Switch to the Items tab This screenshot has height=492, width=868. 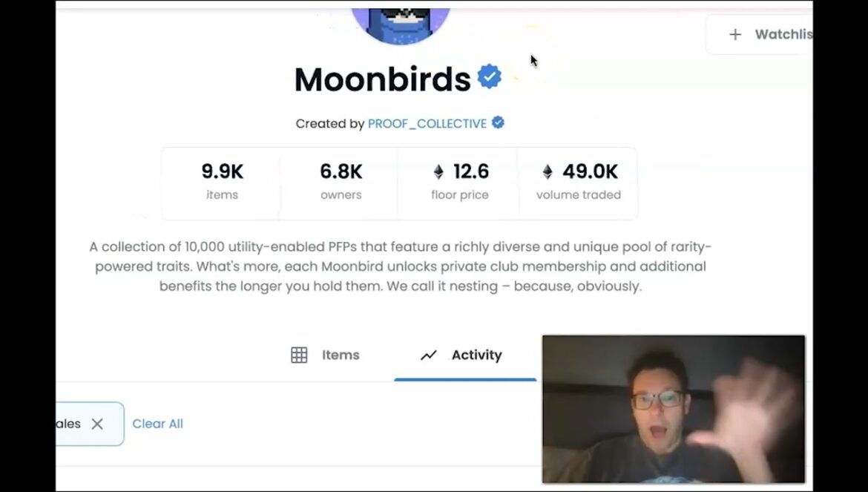(326, 355)
